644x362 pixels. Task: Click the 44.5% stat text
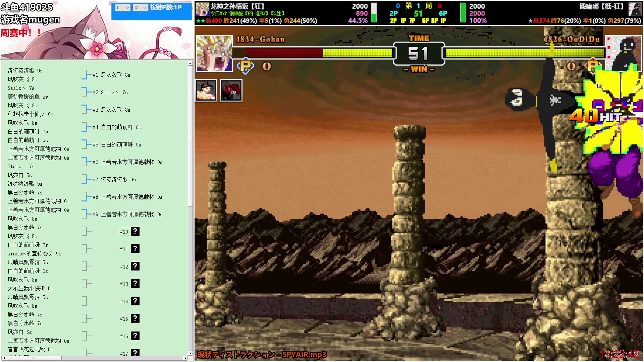[x=358, y=20]
